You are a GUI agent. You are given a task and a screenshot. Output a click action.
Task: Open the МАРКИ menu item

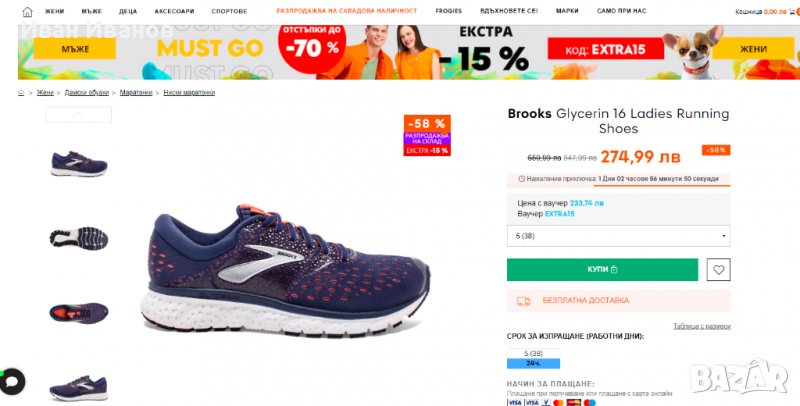click(x=567, y=11)
